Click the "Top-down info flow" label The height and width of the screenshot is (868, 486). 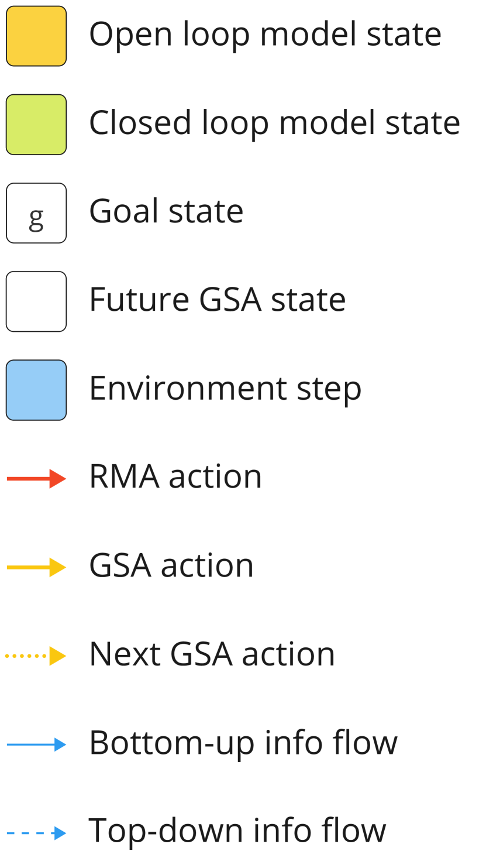pyautogui.click(x=237, y=831)
